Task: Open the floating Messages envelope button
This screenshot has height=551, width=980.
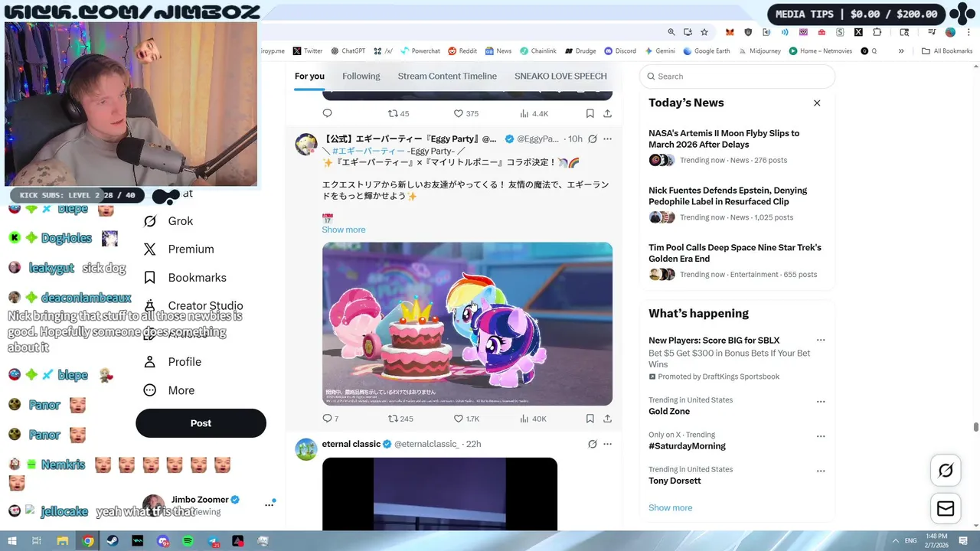Action: [946, 508]
